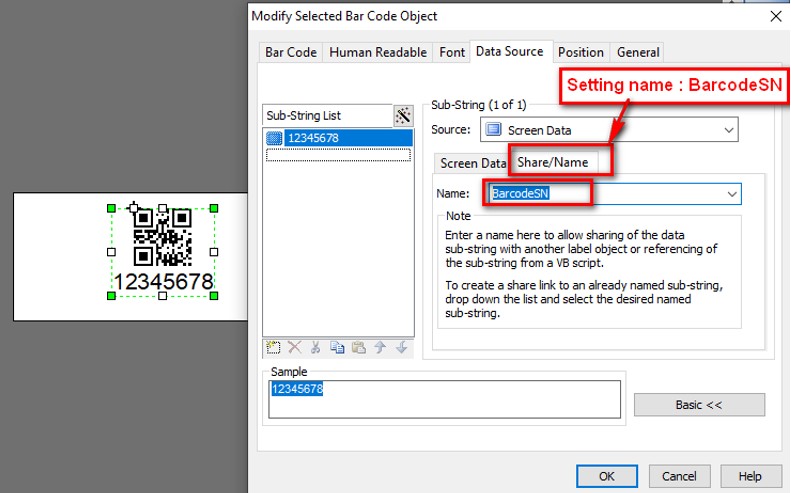791x493 pixels.
Task: Open Help for the dialog
Action: coord(750,476)
